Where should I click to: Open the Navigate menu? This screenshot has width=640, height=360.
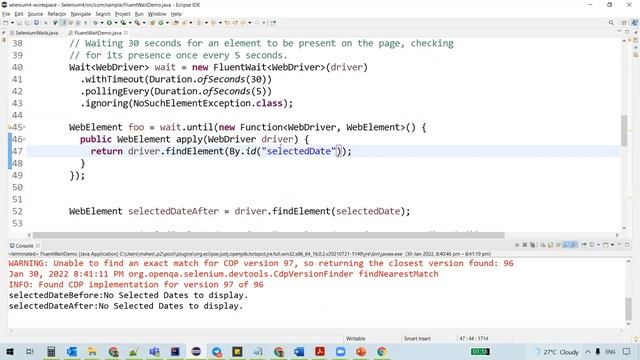(x=81, y=14)
